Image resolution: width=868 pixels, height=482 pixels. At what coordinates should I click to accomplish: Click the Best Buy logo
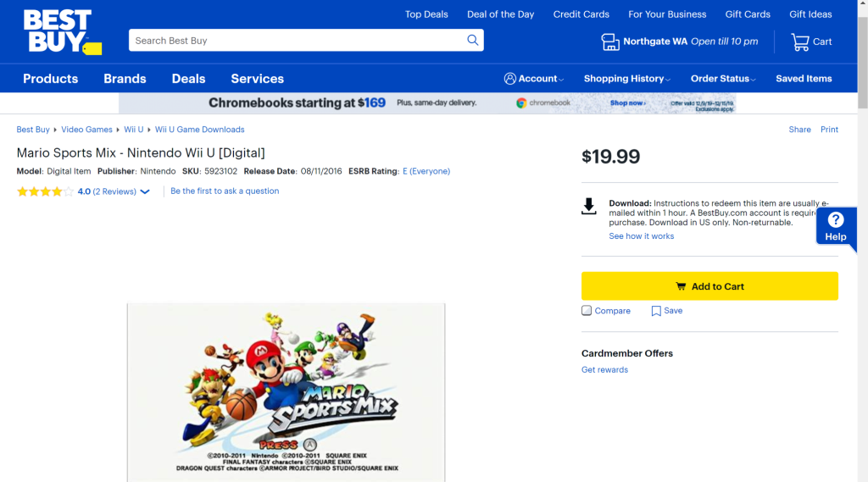point(61,33)
